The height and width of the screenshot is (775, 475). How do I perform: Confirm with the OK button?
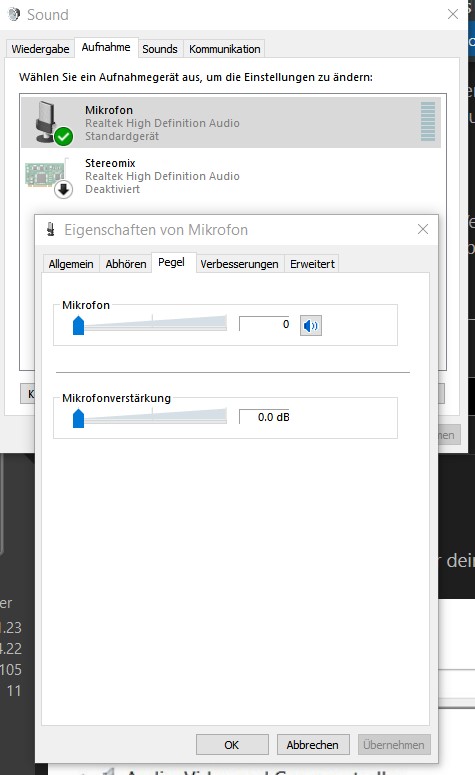(x=232, y=744)
